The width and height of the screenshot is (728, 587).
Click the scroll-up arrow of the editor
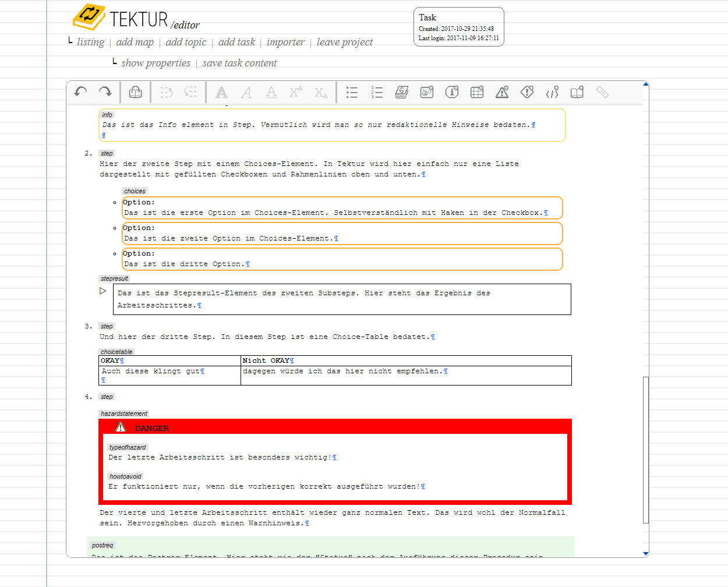point(646,84)
